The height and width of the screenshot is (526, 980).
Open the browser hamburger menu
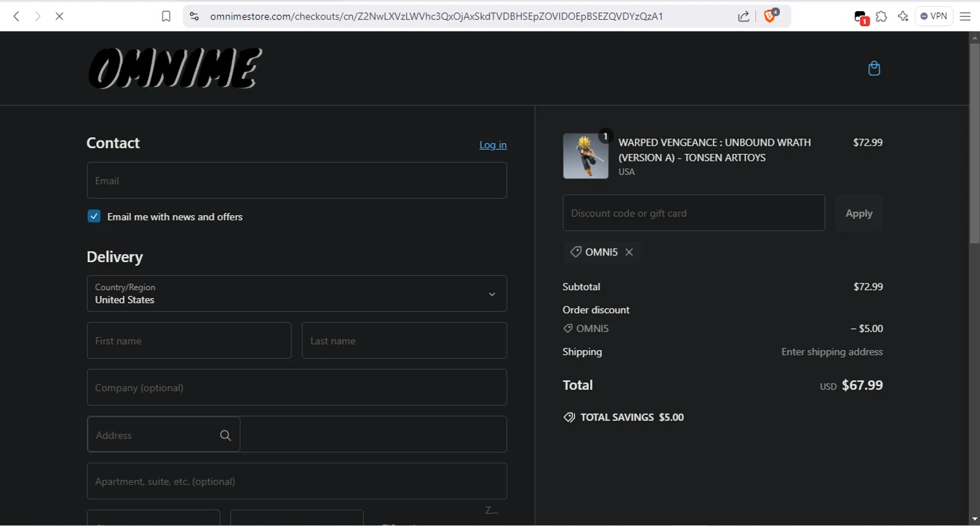[965, 16]
